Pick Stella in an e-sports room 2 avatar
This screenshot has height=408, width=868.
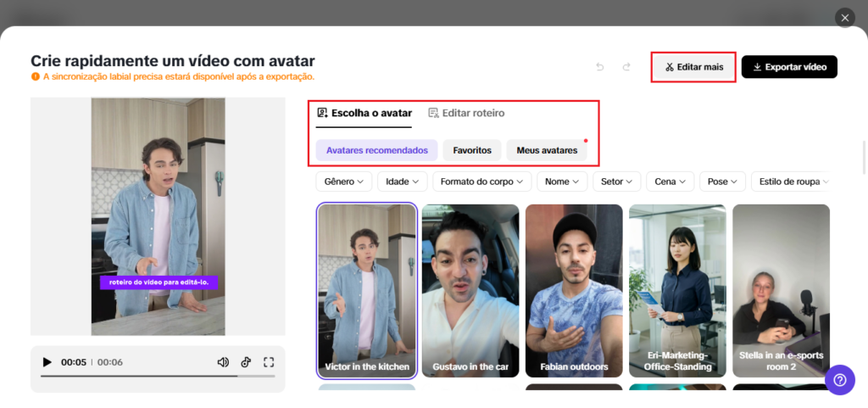point(781,291)
